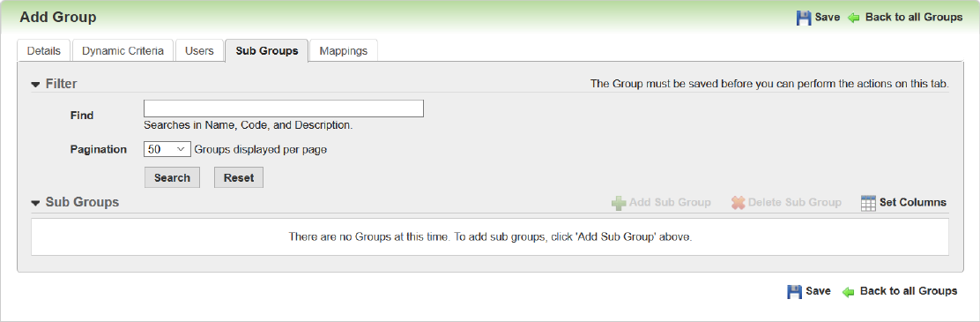Image resolution: width=980 pixels, height=322 pixels.
Task: Open the Pagination 50 dropdown
Action: click(167, 149)
